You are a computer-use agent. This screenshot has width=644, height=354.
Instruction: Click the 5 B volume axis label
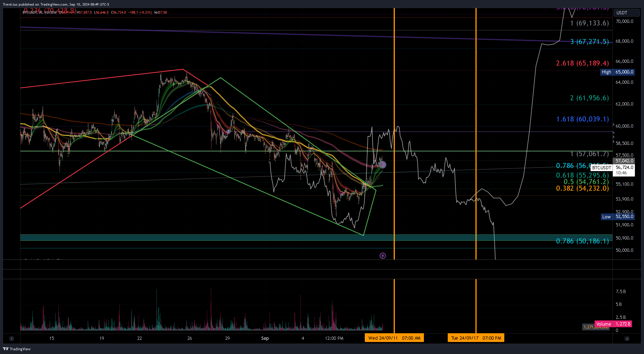(x=618, y=304)
